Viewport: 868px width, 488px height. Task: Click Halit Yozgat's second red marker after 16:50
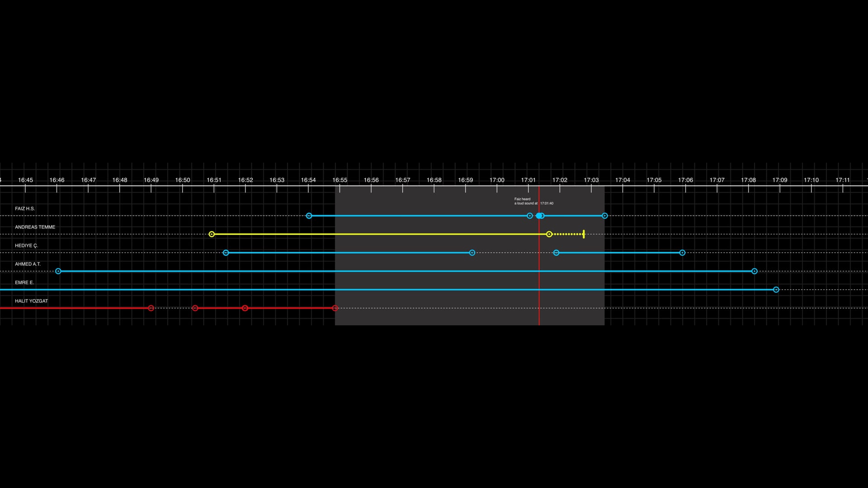point(195,308)
